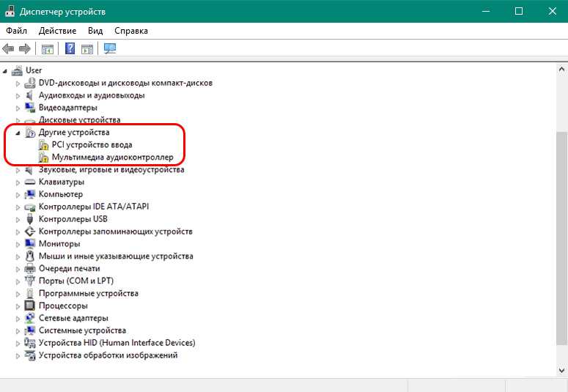Select the audio inputs speaker icon
This screenshot has width=568, height=392.
[x=30, y=95]
